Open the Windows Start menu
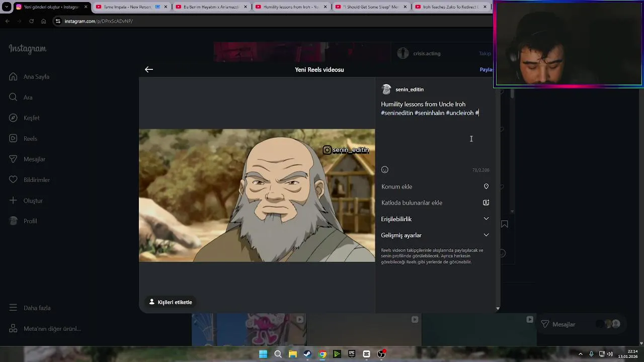This screenshot has width=644, height=362. 263,354
